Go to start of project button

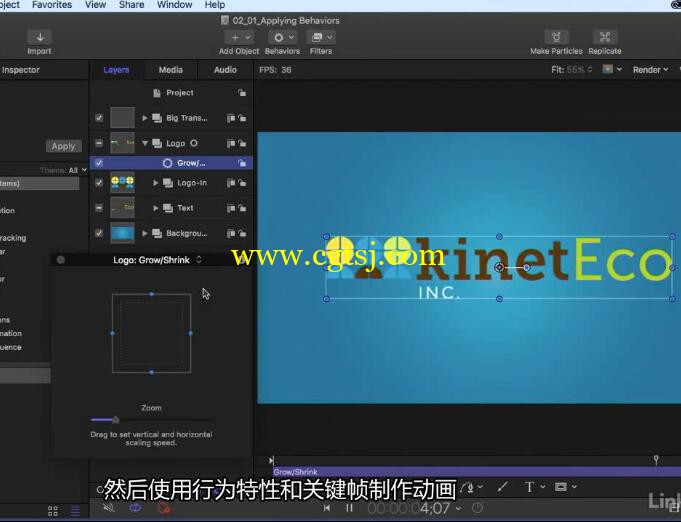click(327, 508)
